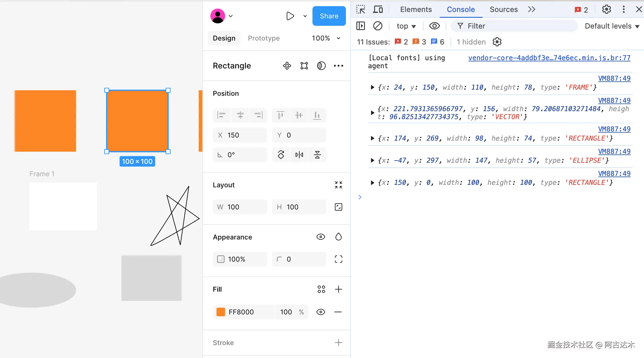Click the use as mask icon
This screenshot has width=644, height=358.
[321, 66]
